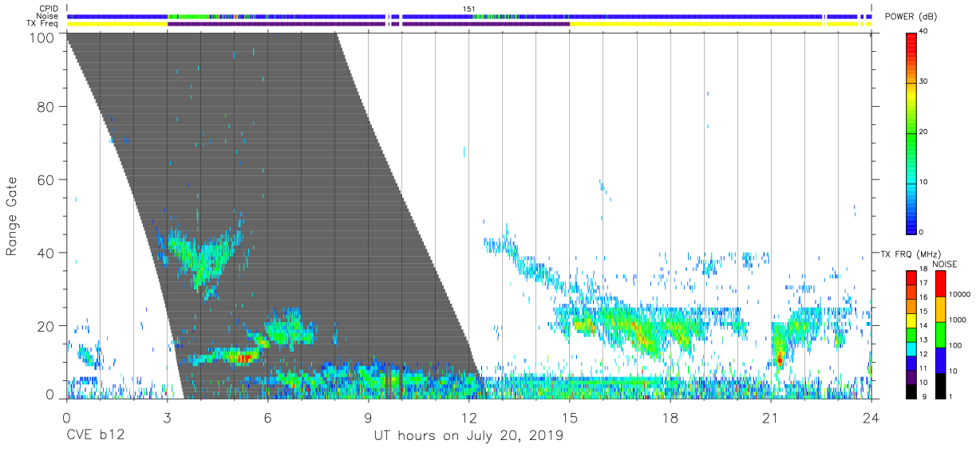
Task: Click the 'CVE b12' radar beam label
Action: coord(95,436)
